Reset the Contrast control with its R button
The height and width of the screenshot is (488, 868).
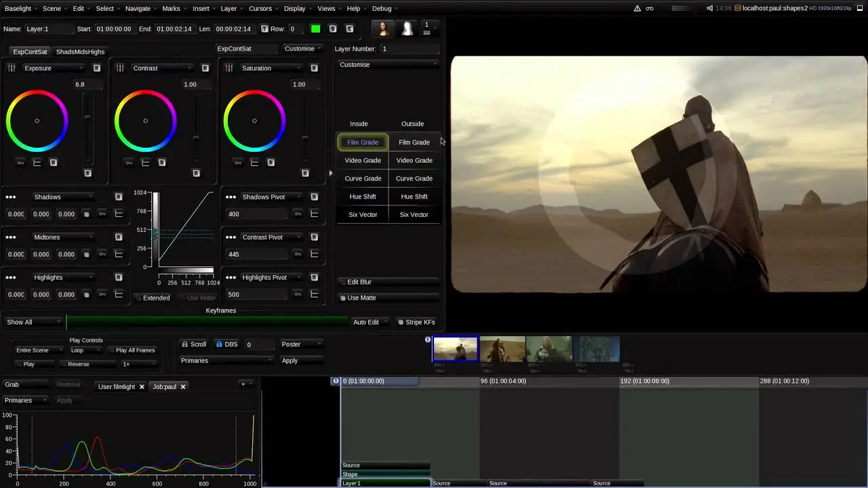205,68
